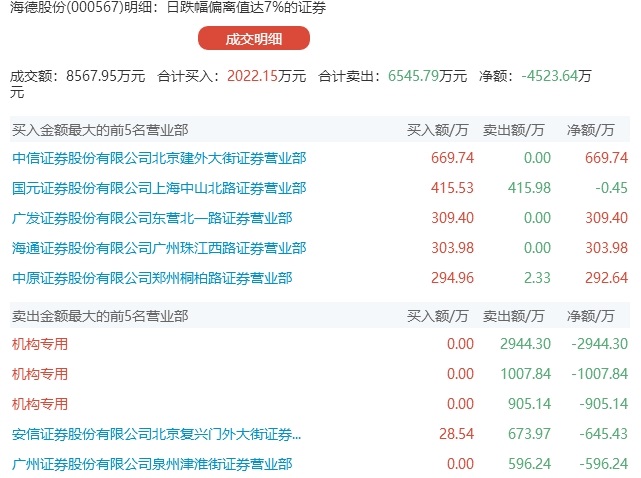Click sell amount 415.98 of 国元证券 row
Screen dimensions: 641x478
click(529, 188)
